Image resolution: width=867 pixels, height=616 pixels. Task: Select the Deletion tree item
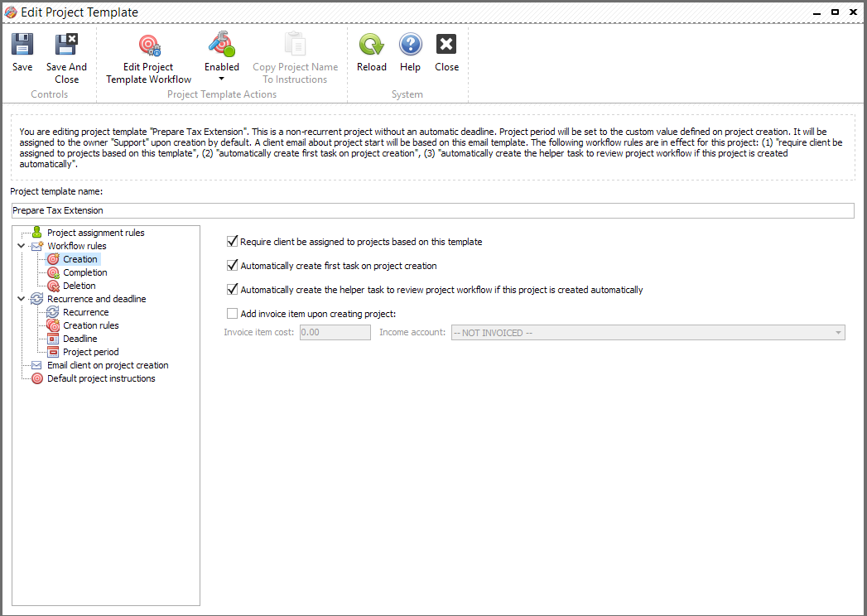79,286
